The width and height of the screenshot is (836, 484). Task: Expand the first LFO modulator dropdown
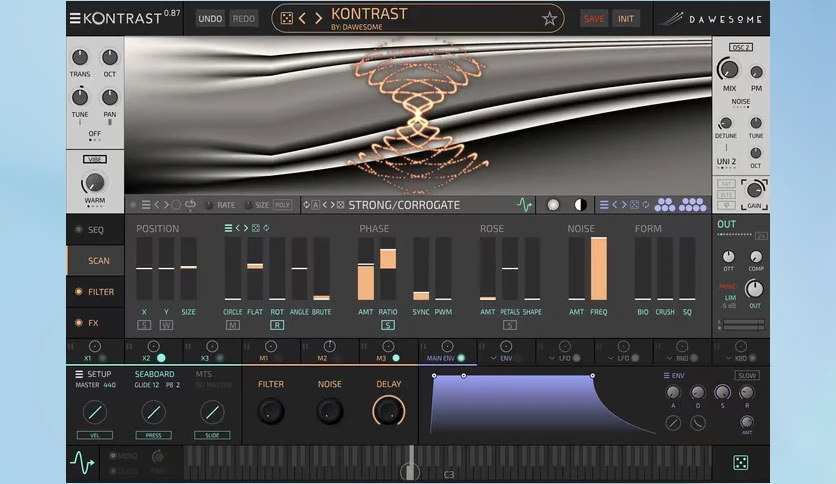pos(552,358)
